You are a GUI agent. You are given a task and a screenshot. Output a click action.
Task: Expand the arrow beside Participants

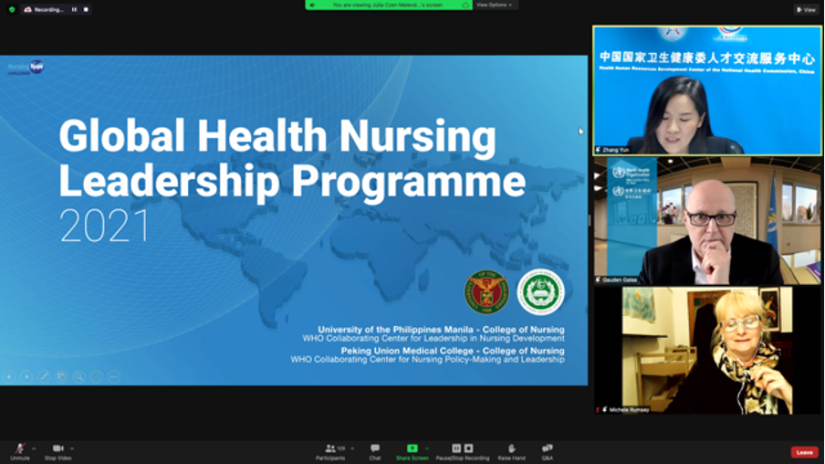point(352,449)
